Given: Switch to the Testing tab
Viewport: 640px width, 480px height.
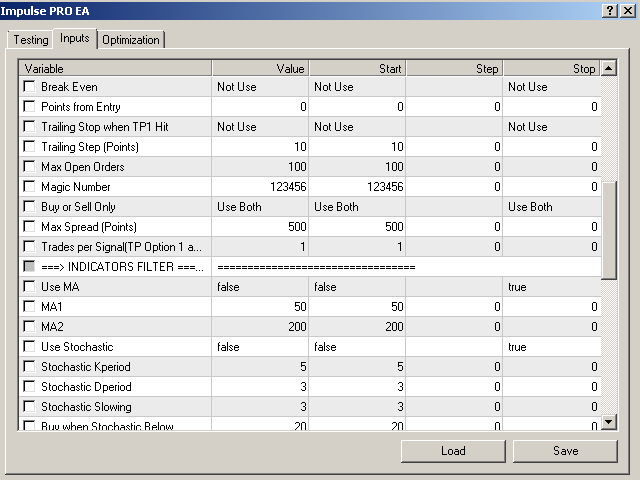Looking at the screenshot, I should [x=31, y=40].
